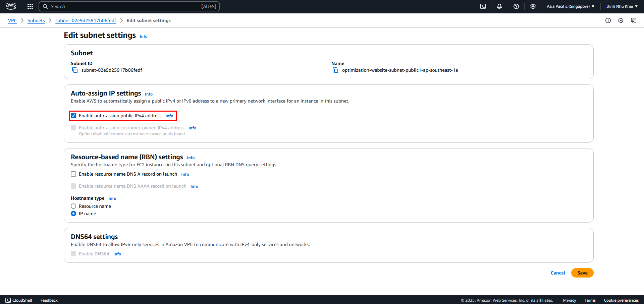Click into the top Search field

point(129,6)
